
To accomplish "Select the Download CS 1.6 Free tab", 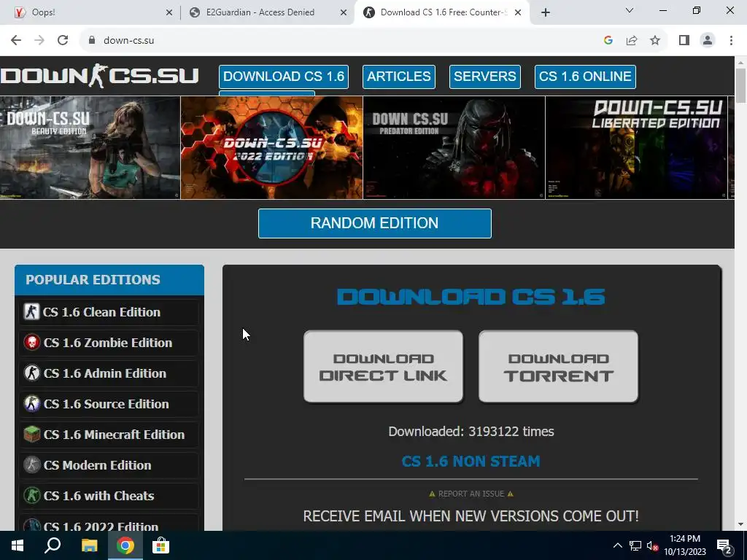I will coord(441,12).
